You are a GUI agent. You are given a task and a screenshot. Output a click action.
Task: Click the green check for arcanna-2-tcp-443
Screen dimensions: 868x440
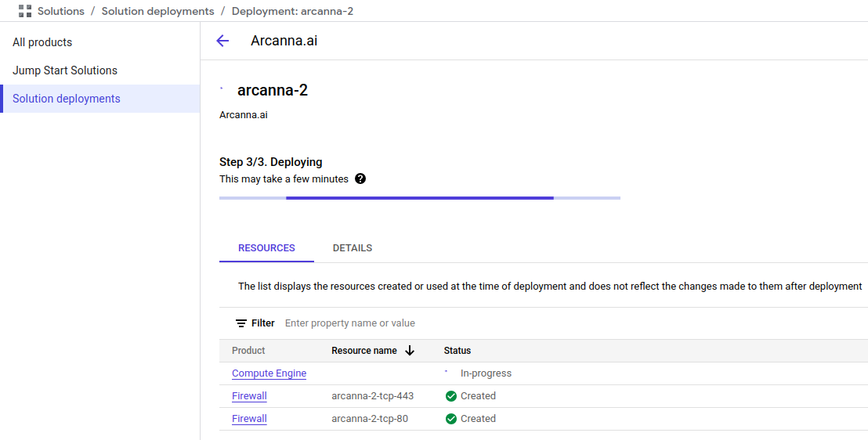pyautogui.click(x=451, y=396)
